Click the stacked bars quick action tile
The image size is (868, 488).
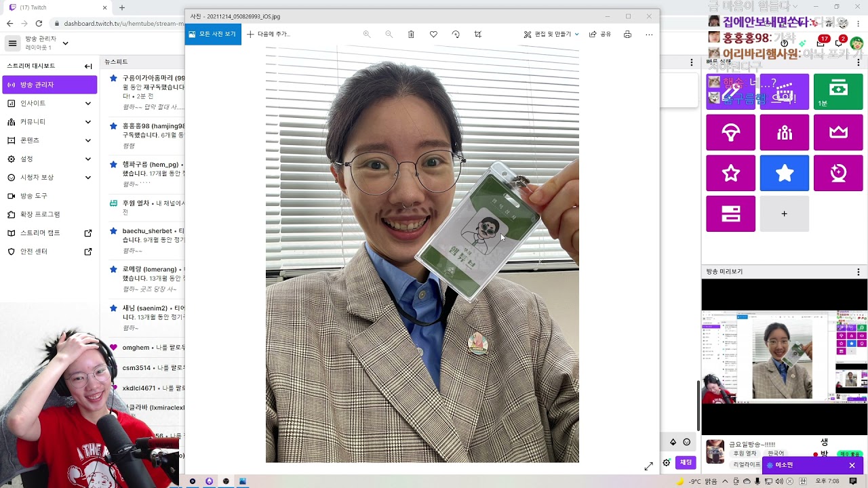[730, 213]
